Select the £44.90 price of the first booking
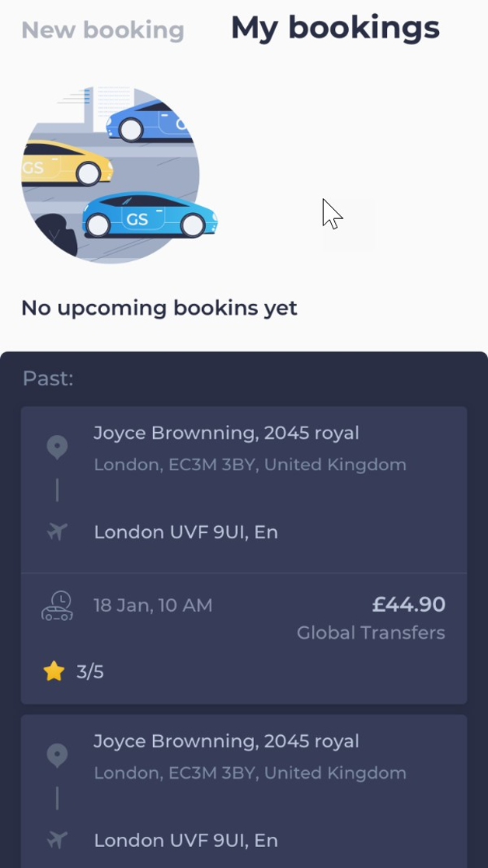The height and width of the screenshot is (868, 488). pyautogui.click(x=408, y=604)
